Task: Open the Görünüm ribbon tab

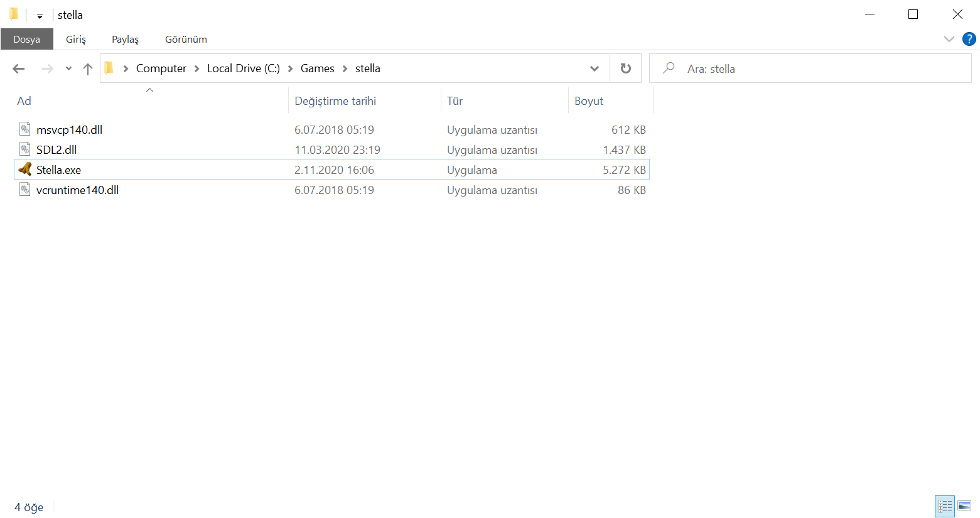Action: pyautogui.click(x=186, y=39)
